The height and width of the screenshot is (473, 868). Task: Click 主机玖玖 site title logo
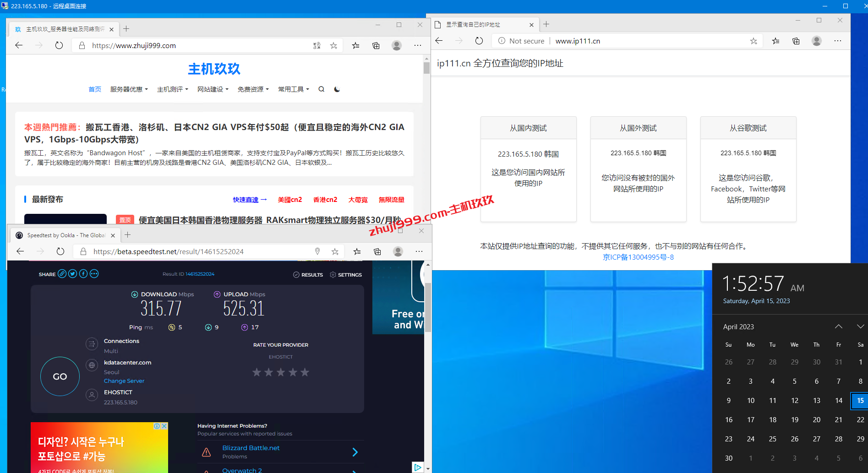[214, 69]
